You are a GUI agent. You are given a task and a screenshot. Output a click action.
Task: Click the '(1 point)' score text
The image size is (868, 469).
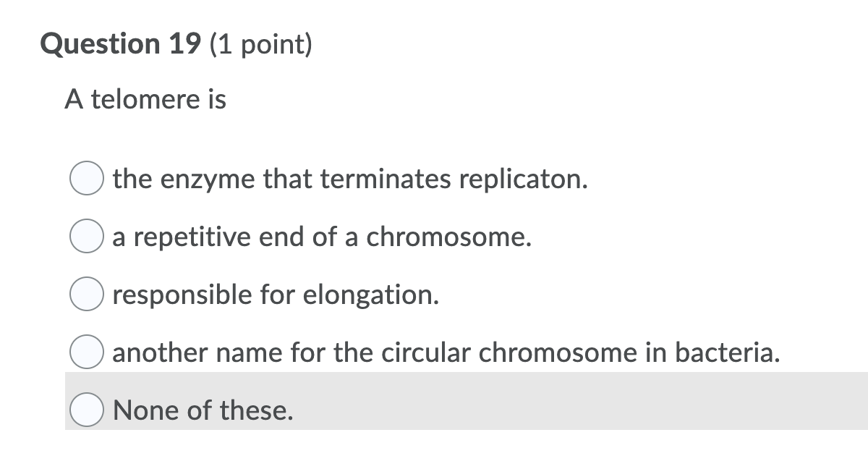point(261,44)
